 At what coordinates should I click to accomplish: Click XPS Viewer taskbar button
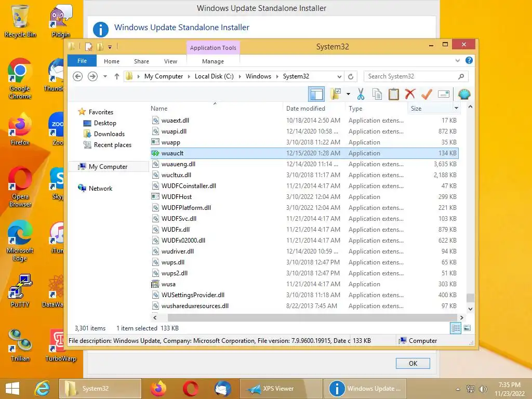click(x=281, y=389)
